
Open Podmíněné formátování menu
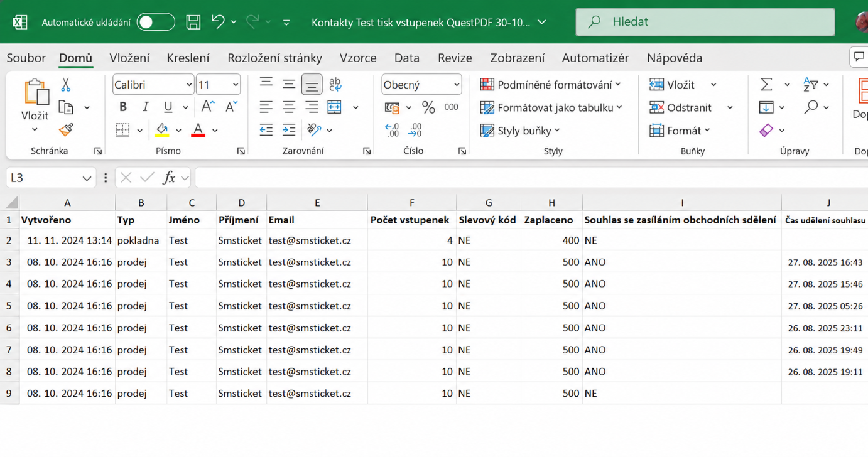click(551, 85)
